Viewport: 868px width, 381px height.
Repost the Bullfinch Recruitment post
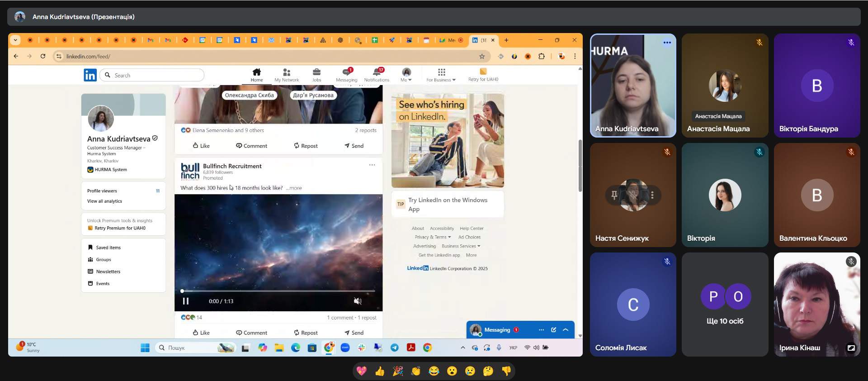click(306, 333)
